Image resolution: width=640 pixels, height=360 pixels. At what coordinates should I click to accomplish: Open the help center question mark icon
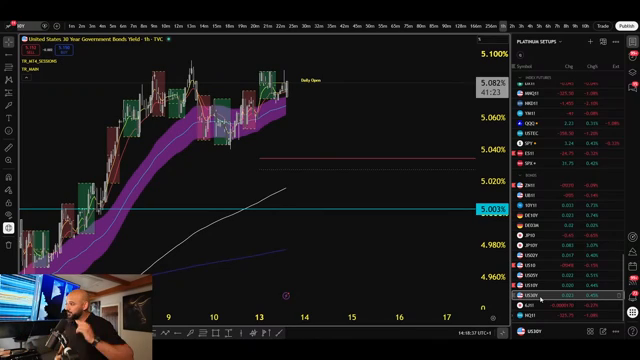pos(632,331)
